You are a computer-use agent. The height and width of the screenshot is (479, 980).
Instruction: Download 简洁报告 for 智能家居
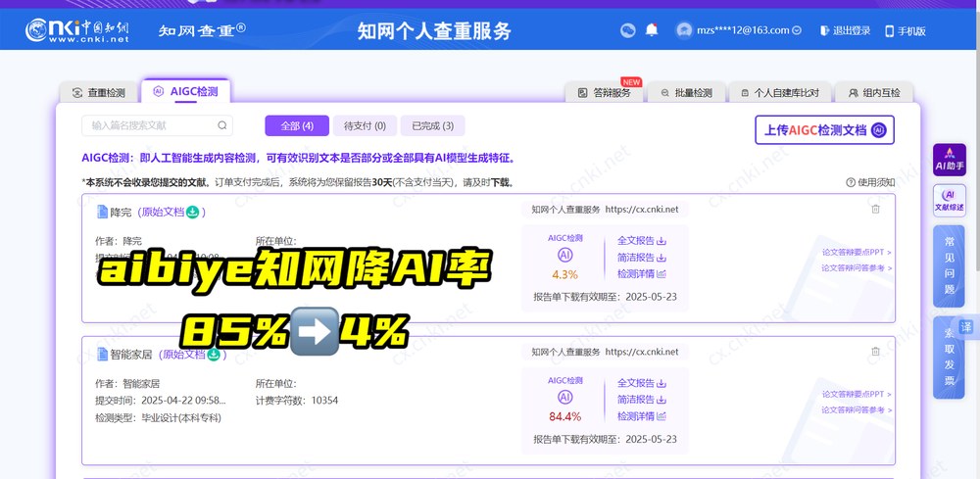(x=641, y=400)
